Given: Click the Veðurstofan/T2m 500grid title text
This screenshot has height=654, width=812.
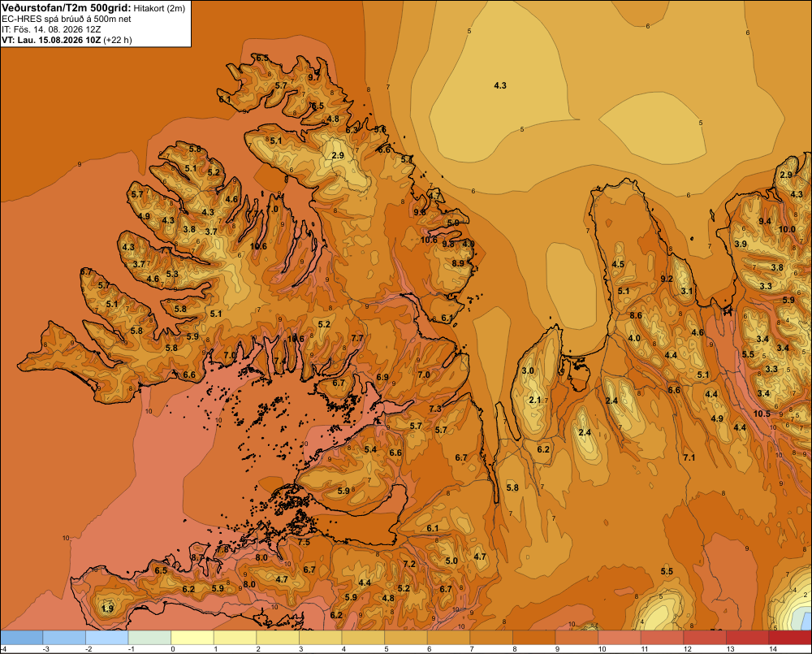Looking at the screenshot, I should [x=67, y=8].
